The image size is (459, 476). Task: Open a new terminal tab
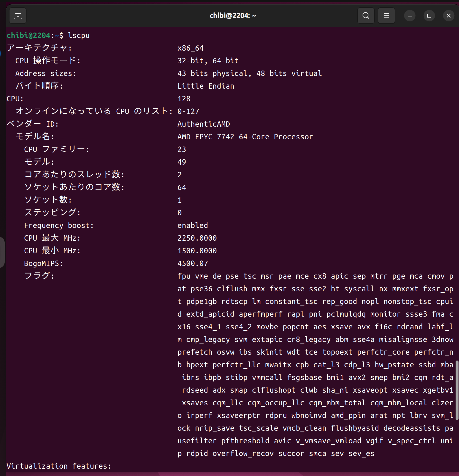click(18, 16)
